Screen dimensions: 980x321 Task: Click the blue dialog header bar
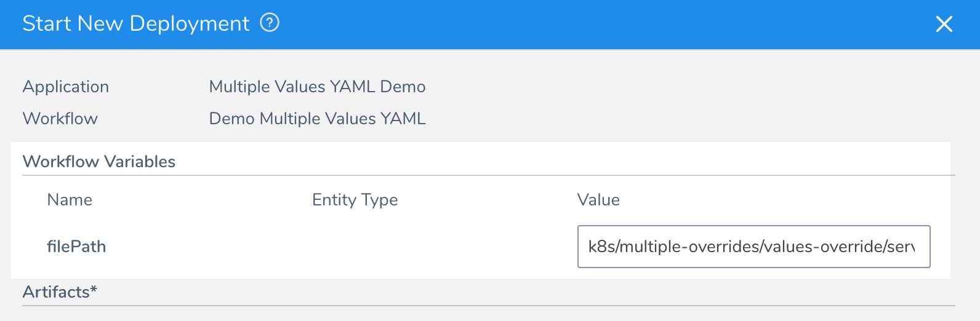pyautogui.click(x=490, y=24)
